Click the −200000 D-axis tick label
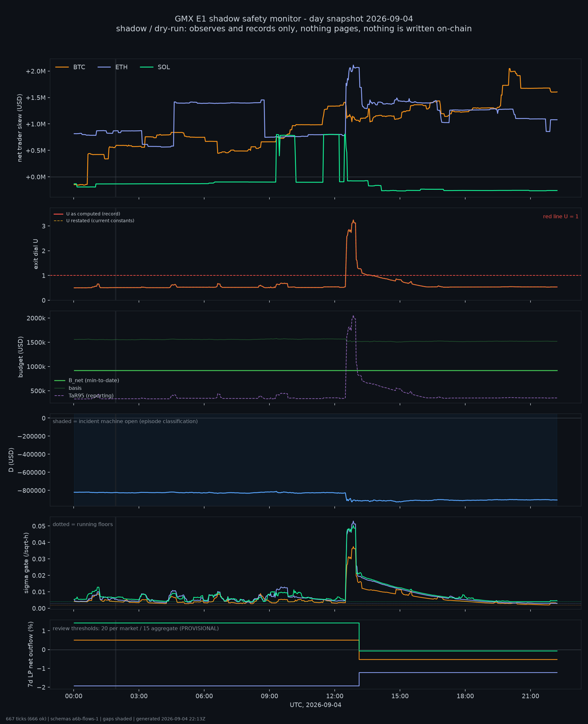This screenshot has height=724, width=588. coord(32,436)
